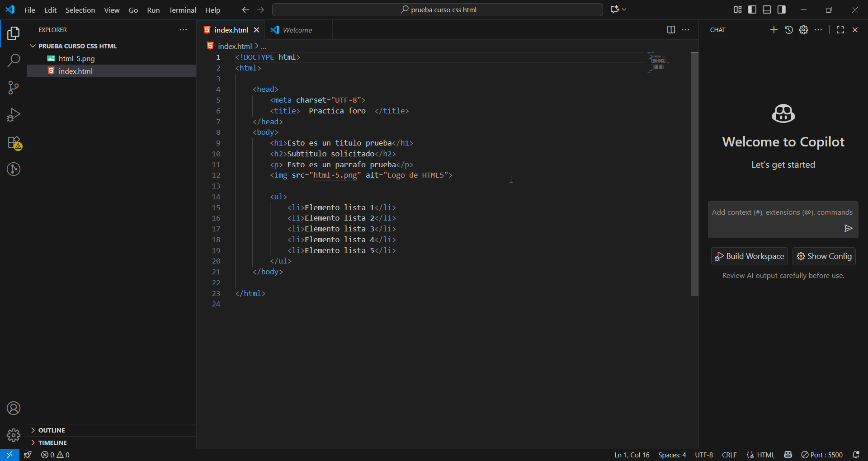
Task: Open the Extensions view with warning badge
Action: coord(14,142)
